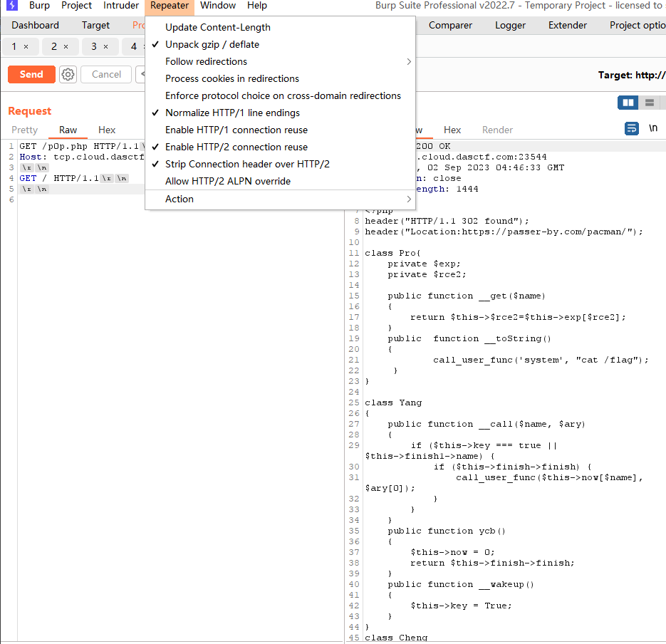Screen dimensions: 666x644
Task: Click 'public function ycb()' line
Action: tap(447, 531)
